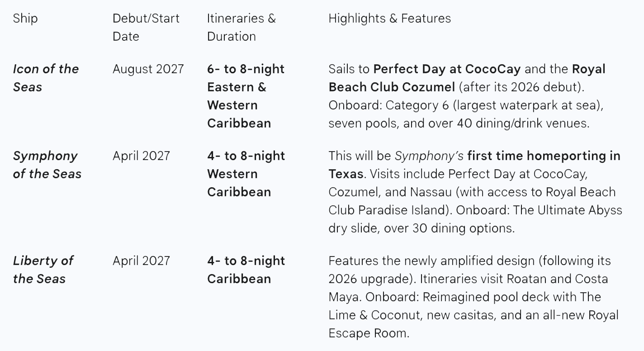
Task: Select the "Liberty of the Seas" ship name
Action: pos(43,270)
